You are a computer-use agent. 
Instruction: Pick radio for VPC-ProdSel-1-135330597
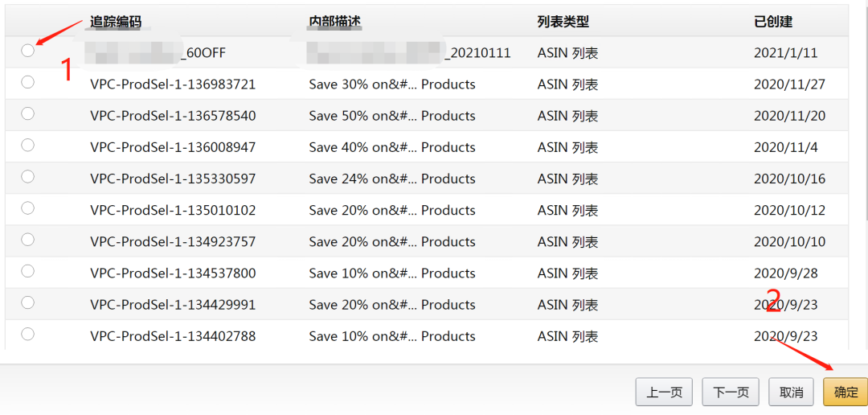pos(28,176)
